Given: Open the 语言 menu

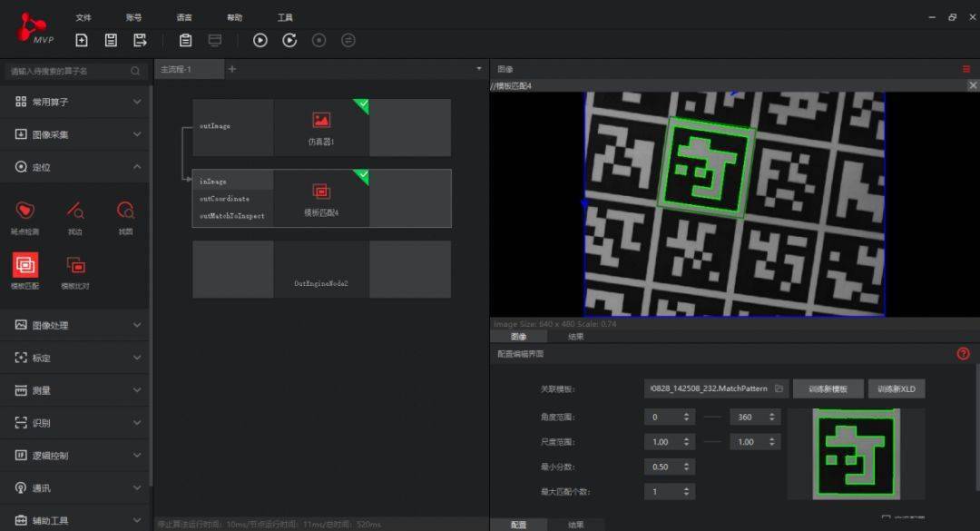Looking at the screenshot, I should coord(184,17).
